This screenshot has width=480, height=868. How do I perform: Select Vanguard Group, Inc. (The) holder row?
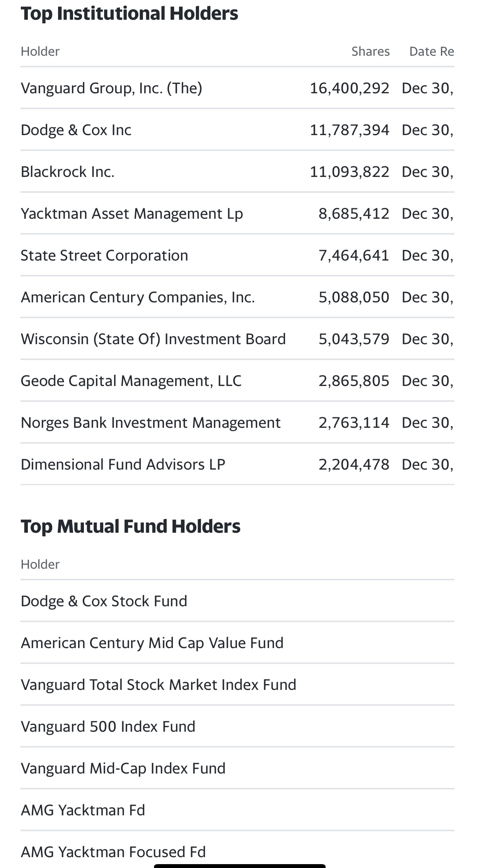237,88
